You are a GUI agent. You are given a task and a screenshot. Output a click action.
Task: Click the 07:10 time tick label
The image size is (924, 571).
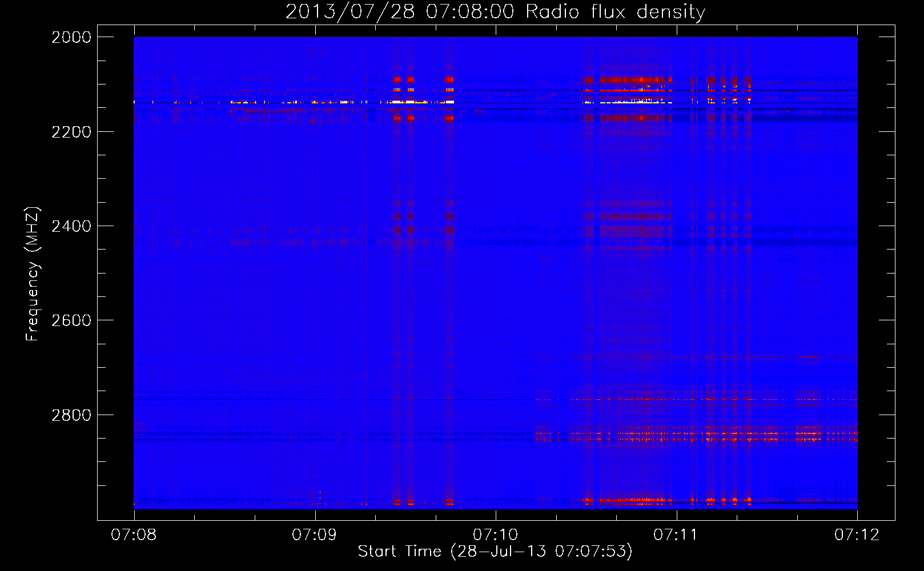tap(495, 534)
